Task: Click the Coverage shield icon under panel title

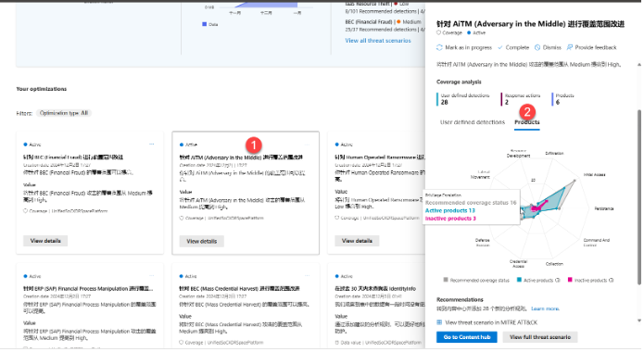Action: tap(438, 32)
